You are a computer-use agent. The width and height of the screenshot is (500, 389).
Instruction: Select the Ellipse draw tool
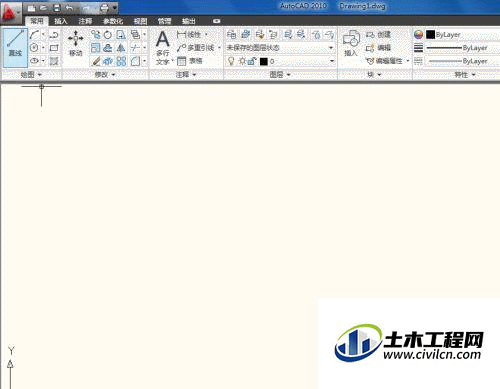[34, 61]
